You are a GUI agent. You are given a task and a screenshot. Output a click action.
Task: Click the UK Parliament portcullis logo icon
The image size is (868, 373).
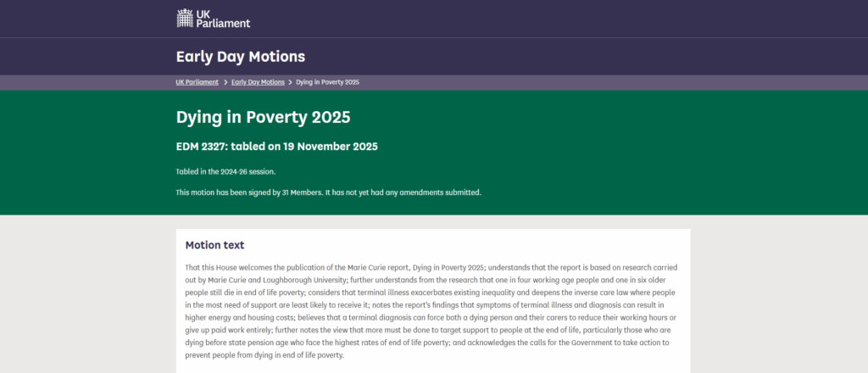pyautogui.click(x=185, y=17)
